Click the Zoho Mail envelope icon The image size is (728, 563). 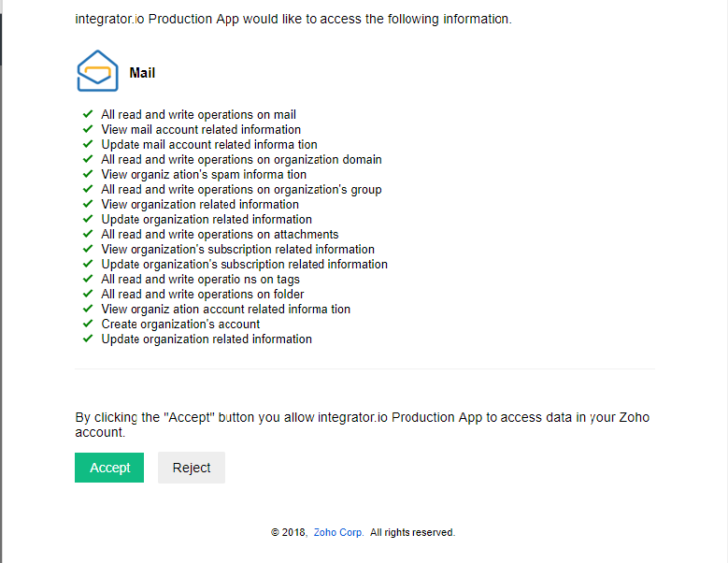97,70
